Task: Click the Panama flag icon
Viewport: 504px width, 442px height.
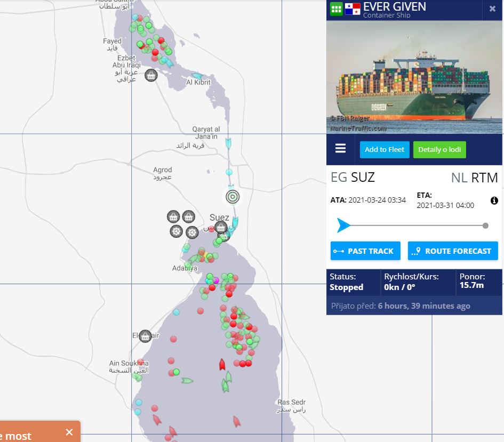Action: [x=353, y=9]
